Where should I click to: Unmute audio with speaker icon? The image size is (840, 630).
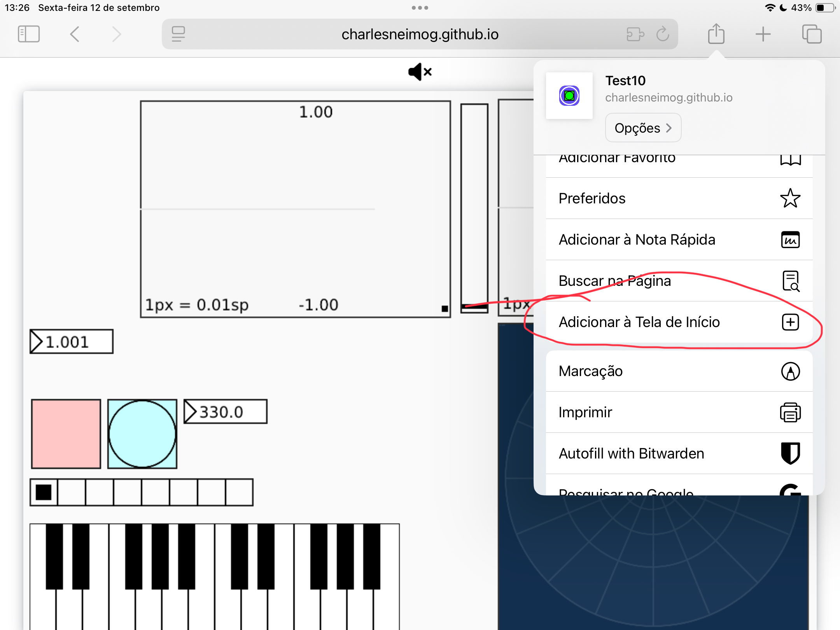(x=420, y=72)
